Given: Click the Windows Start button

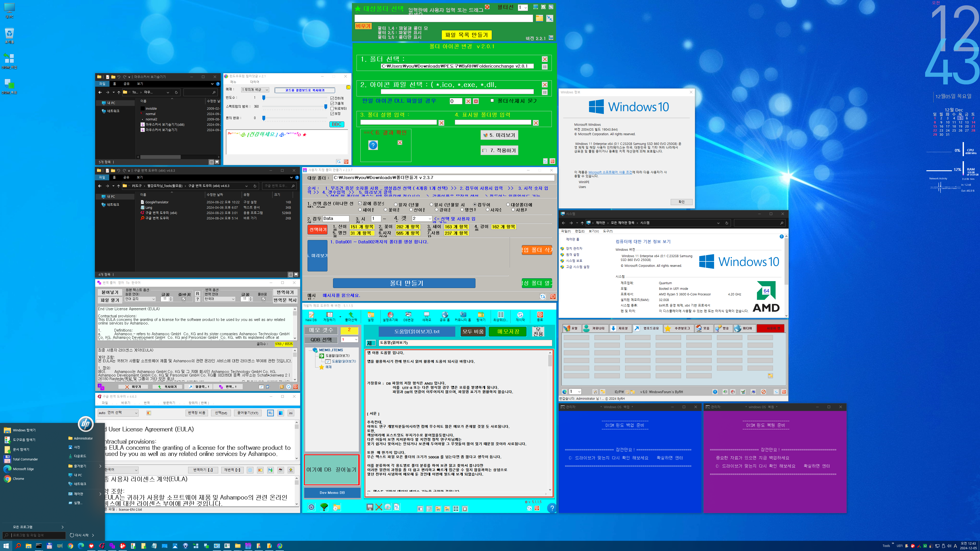Looking at the screenshot, I should click(6, 546).
